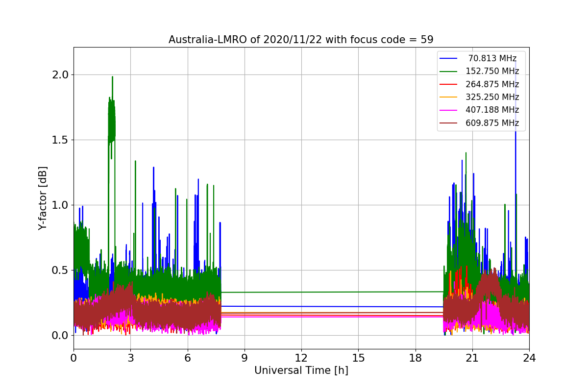
Task: Click the 0.0 tick on Y-factor axis
Action: [61, 335]
